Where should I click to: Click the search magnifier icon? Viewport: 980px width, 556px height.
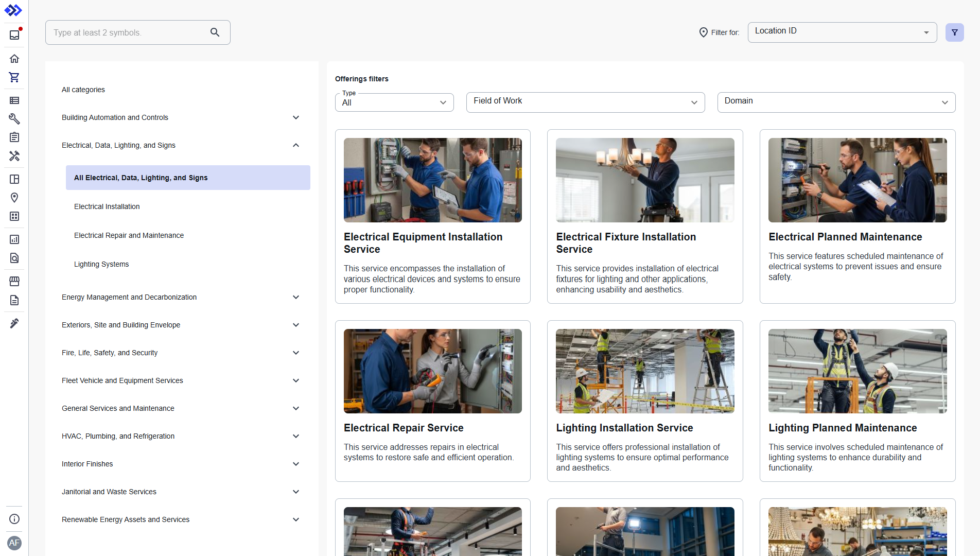point(215,32)
